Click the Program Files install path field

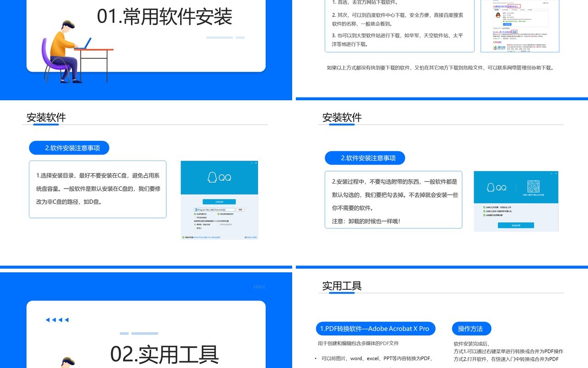tap(214, 210)
